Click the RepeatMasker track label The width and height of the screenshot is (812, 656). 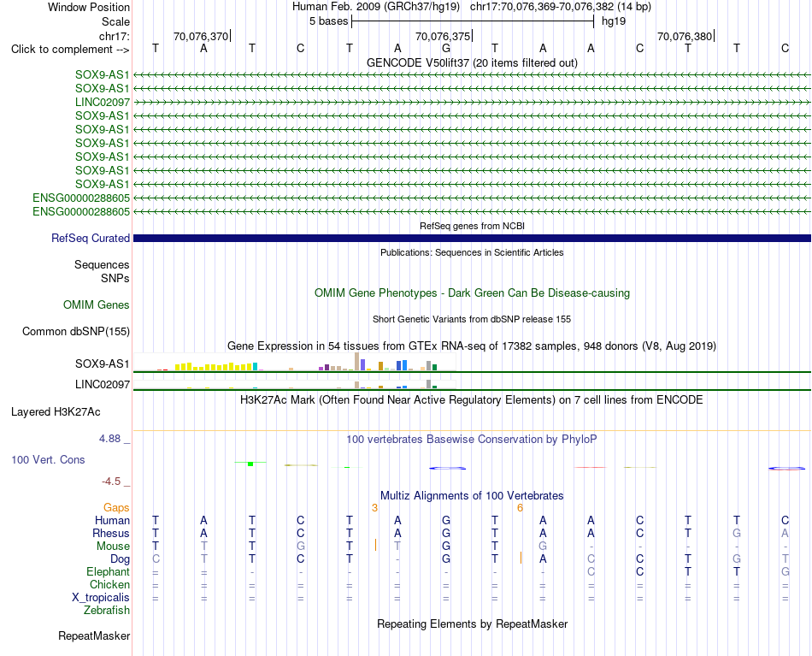[x=94, y=635]
